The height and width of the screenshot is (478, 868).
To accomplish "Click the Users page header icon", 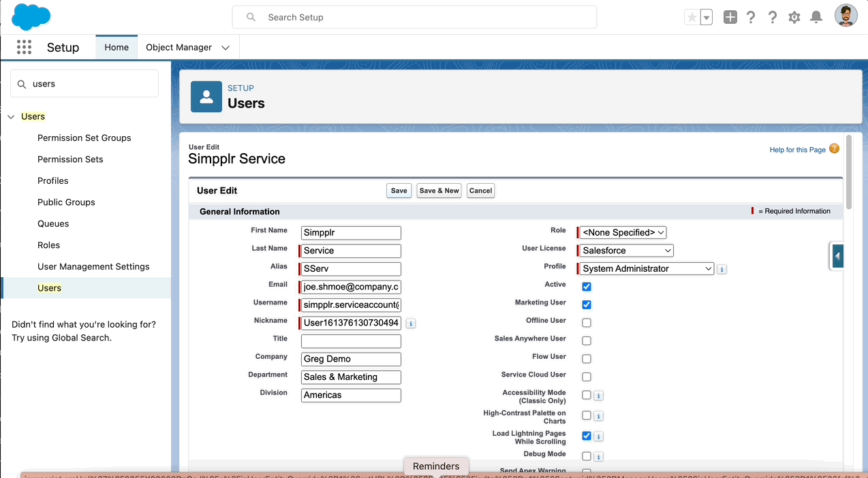I will pos(206,97).
